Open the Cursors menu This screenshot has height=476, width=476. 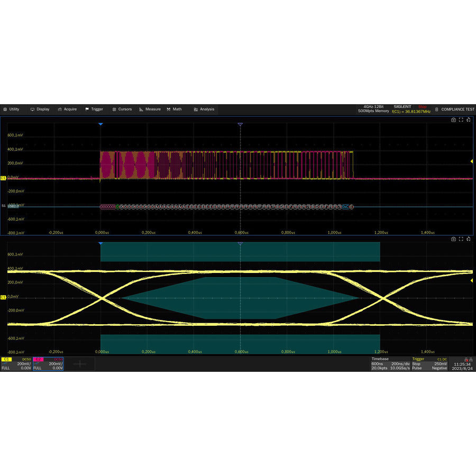(x=122, y=109)
